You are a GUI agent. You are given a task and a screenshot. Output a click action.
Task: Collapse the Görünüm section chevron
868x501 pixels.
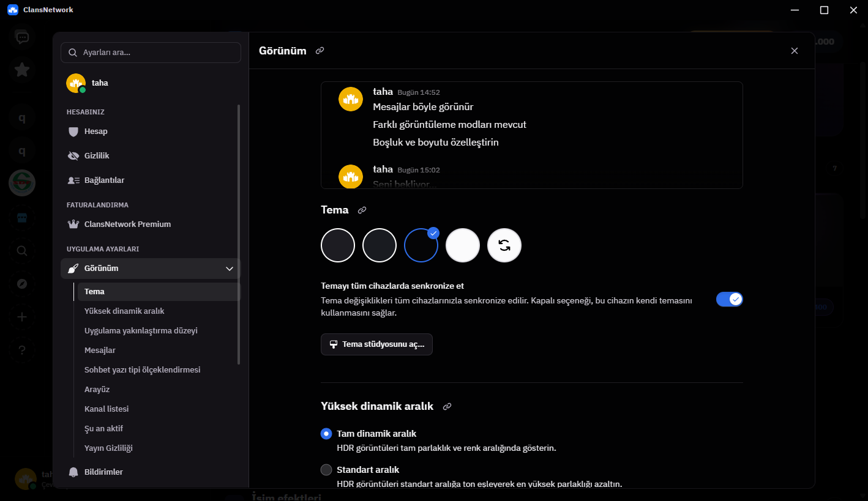(x=230, y=269)
